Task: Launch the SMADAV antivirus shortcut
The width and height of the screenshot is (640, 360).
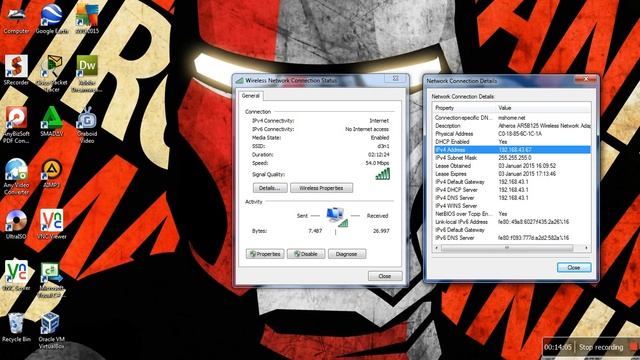Action: [x=51, y=121]
